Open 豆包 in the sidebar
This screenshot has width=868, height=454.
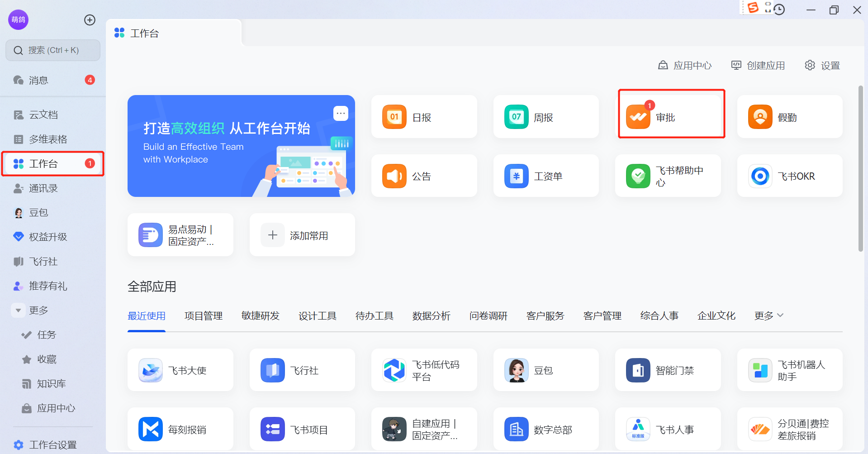point(53,213)
